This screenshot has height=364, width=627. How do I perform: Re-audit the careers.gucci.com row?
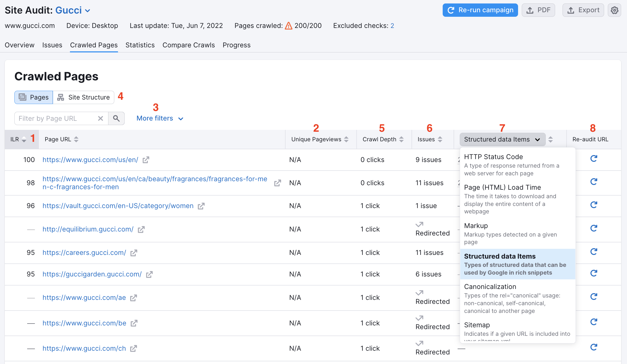[x=594, y=252]
